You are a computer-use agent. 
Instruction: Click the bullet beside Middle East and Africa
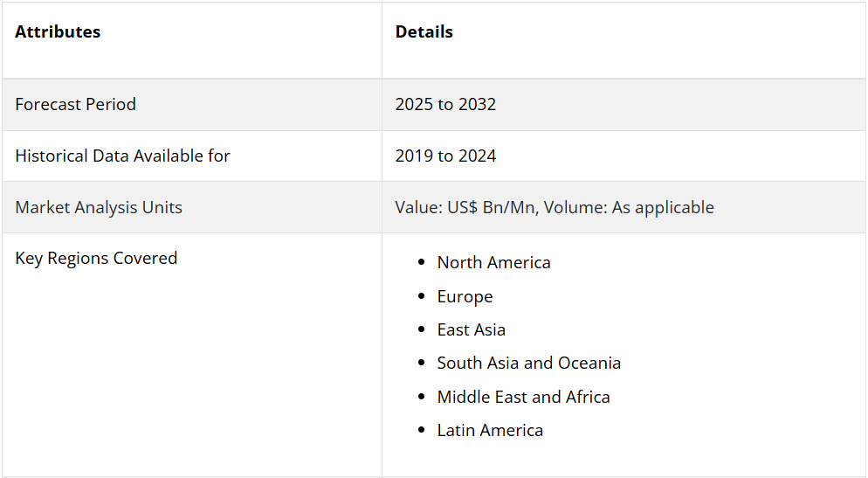(x=423, y=398)
